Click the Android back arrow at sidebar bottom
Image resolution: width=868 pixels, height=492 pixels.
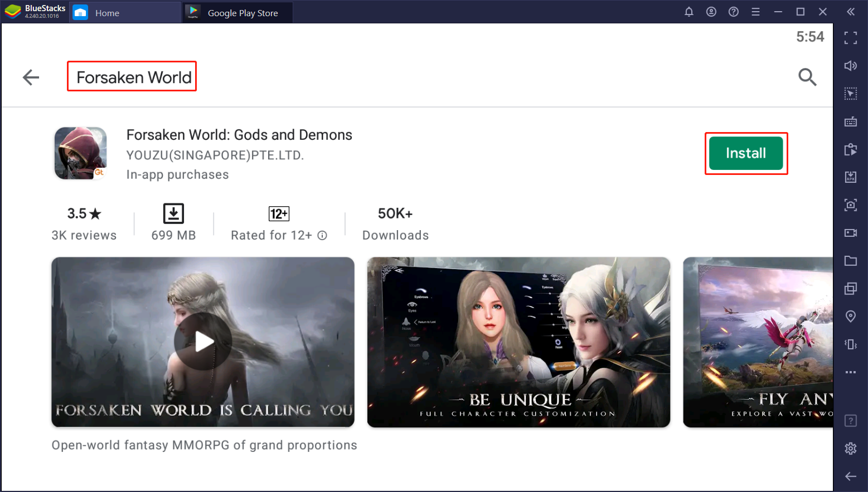click(851, 476)
